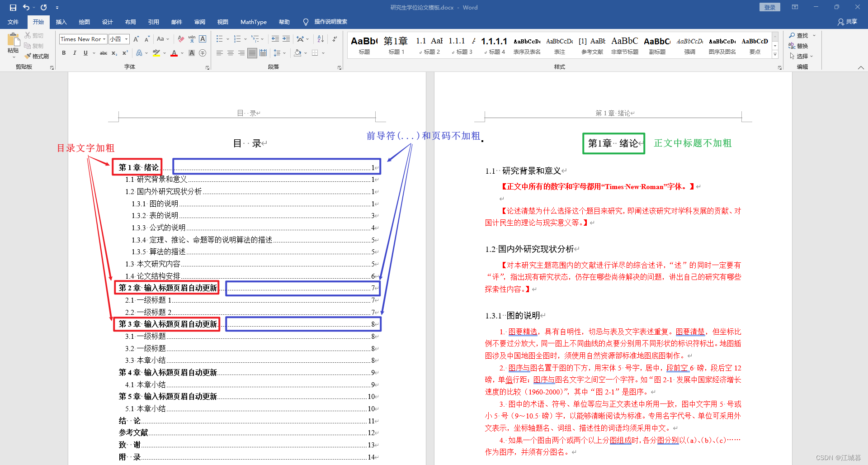
Task: Open the phonetic guide (wén) tool
Action: 192,39
